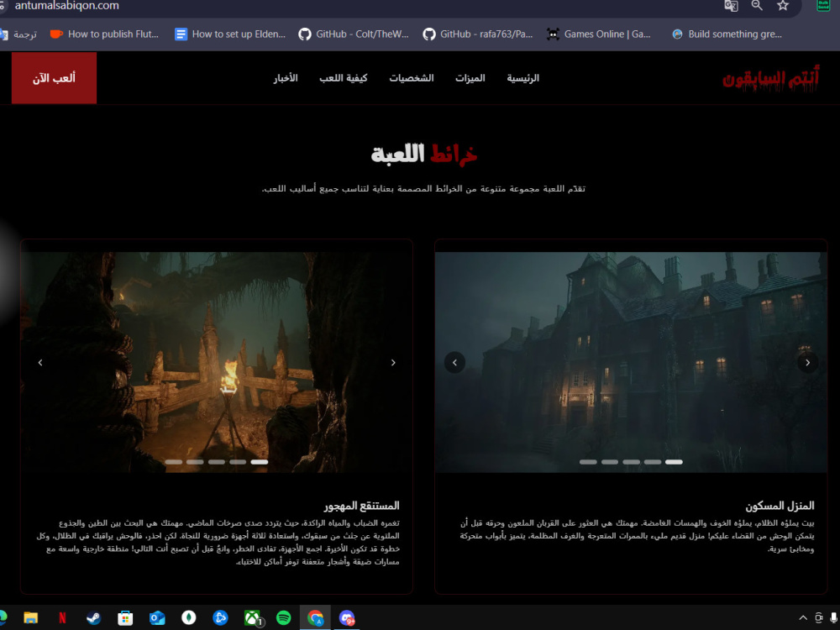840x630 pixels.
Task: Open Netflix from the taskbar
Action: pyautogui.click(x=63, y=617)
